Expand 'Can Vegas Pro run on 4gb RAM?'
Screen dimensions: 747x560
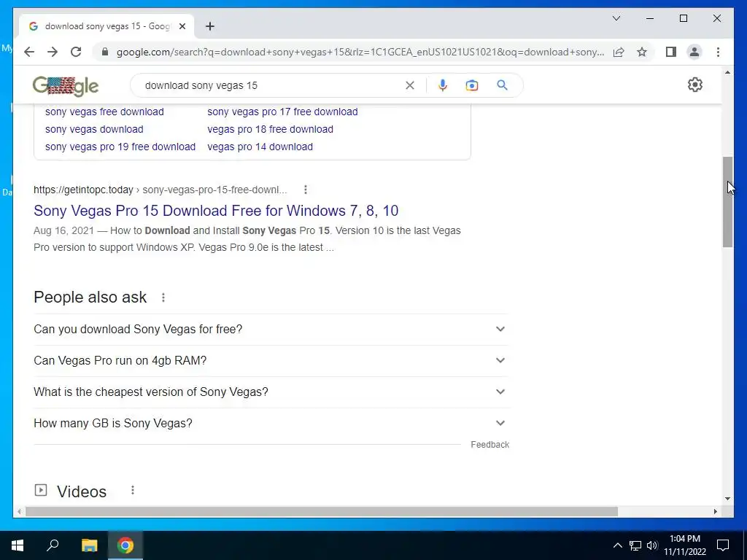tap(271, 360)
